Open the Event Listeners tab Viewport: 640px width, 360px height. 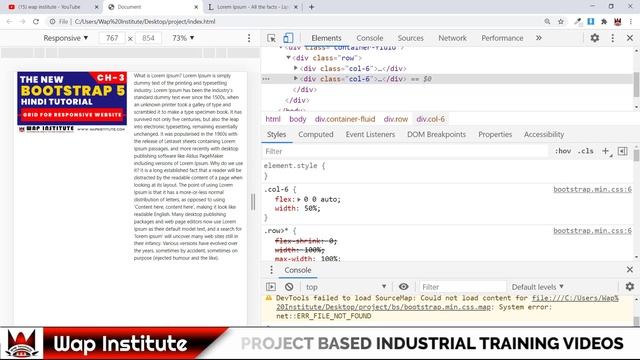tap(370, 134)
